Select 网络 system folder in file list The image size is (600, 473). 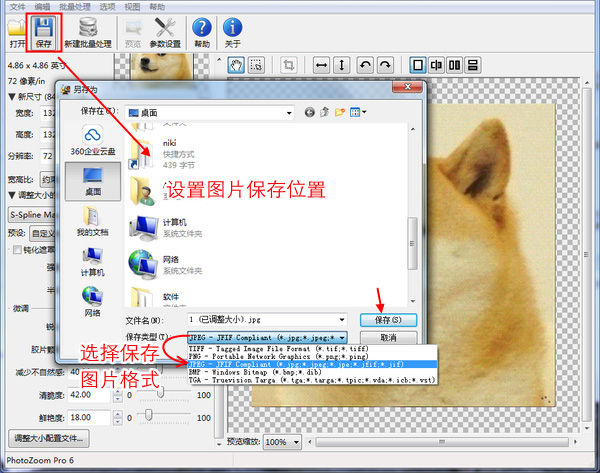click(x=166, y=265)
